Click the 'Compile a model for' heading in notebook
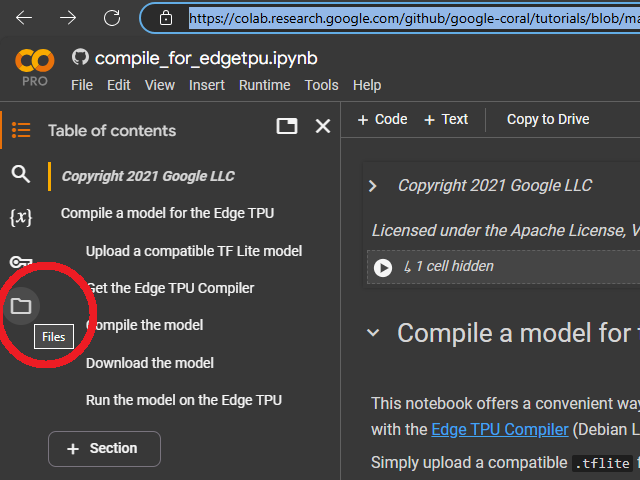Screen dimensions: 640x480 tap(518, 333)
